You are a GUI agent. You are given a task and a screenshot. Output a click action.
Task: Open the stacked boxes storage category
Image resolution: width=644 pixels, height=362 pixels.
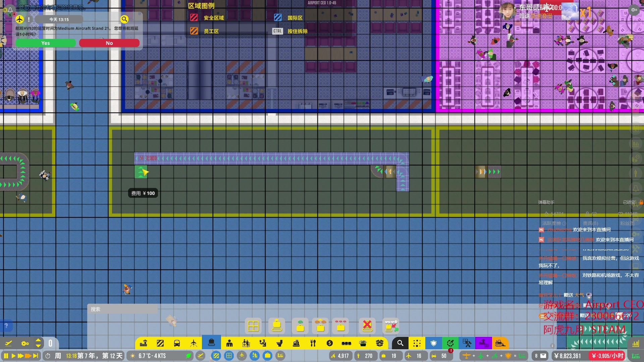(380, 343)
